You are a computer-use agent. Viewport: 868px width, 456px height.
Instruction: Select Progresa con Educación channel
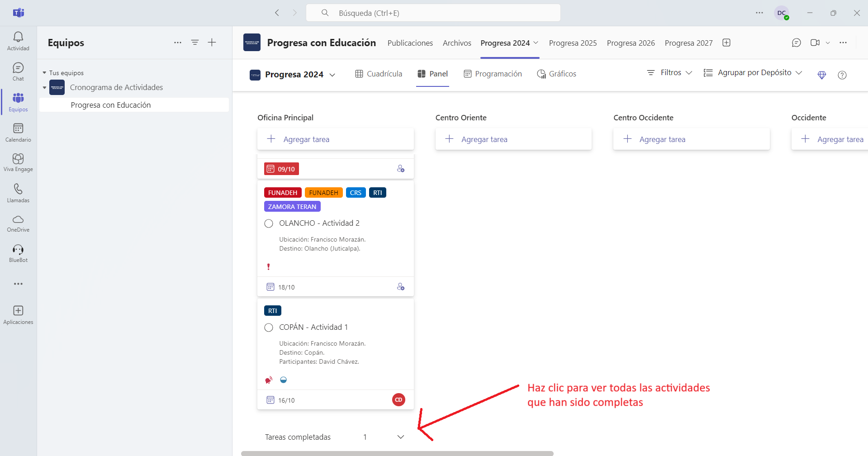coord(134,105)
